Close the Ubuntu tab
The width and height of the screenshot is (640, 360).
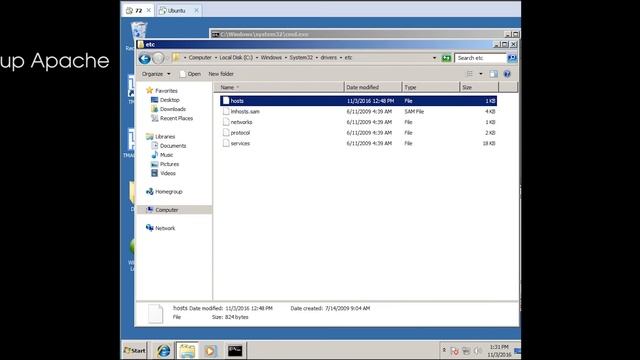pos(196,10)
